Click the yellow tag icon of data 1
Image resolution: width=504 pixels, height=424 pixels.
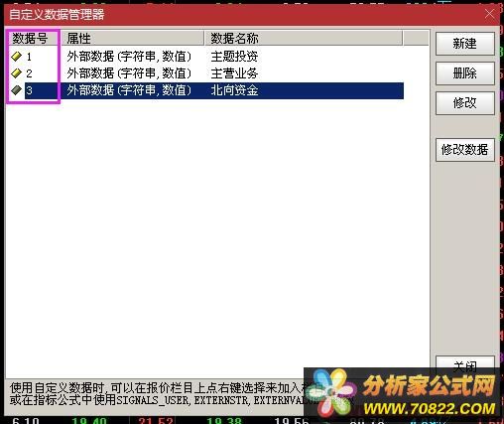coord(16,57)
